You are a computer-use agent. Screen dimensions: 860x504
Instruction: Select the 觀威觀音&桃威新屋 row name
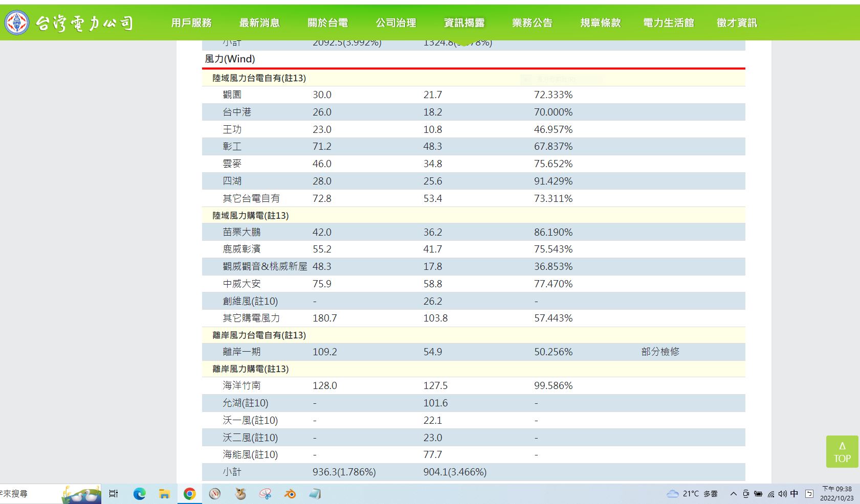click(x=265, y=266)
